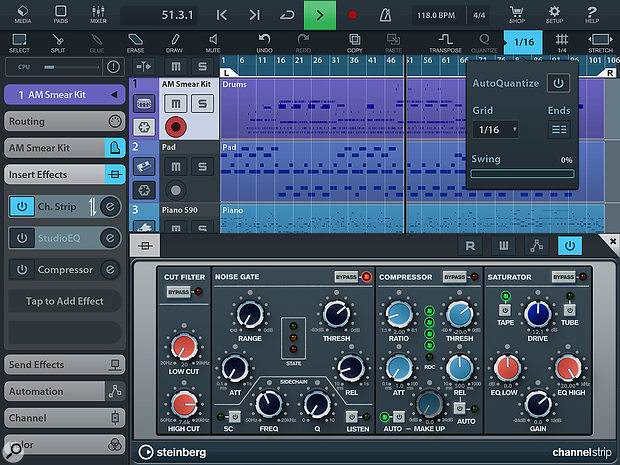Click the Pad track instrument icon

pyautogui.click(x=144, y=166)
